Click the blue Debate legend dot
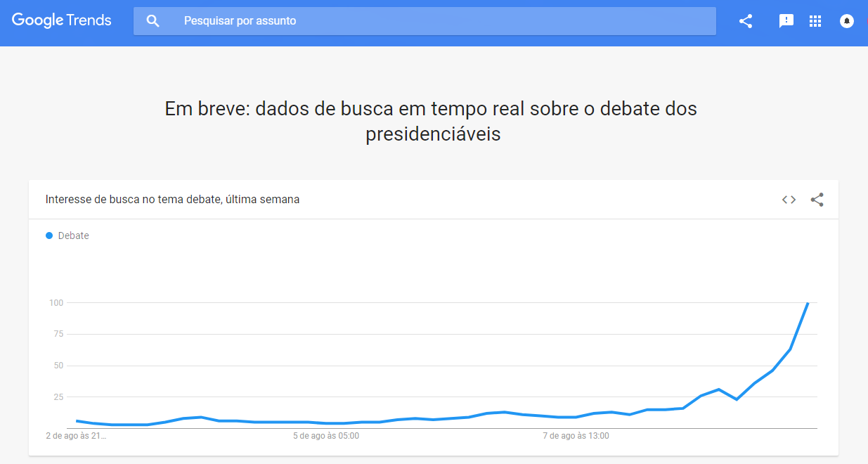 (x=49, y=236)
